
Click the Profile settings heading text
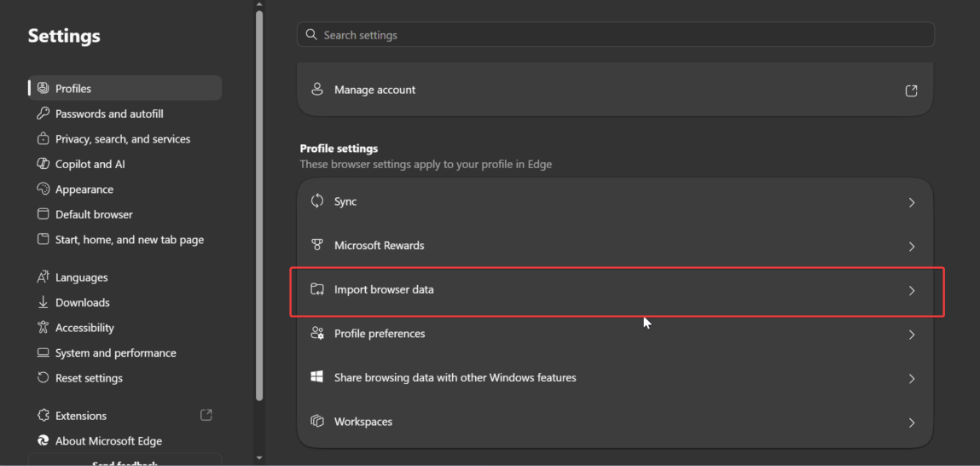point(339,149)
